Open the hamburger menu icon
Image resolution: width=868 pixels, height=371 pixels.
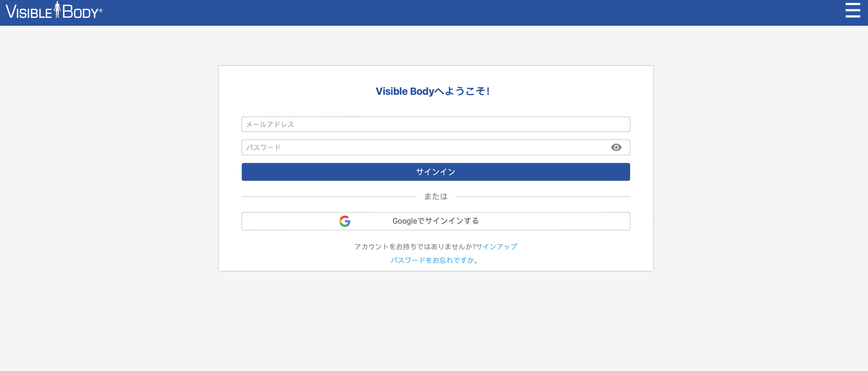(852, 10)
